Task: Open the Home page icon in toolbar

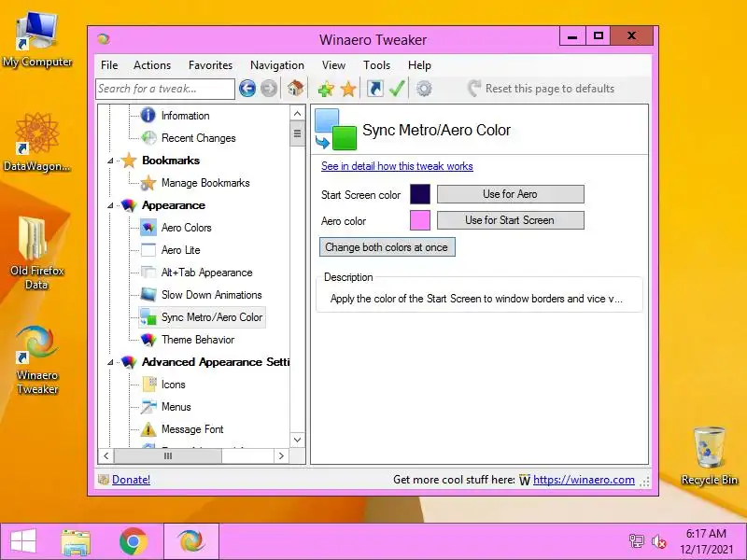Action: pos(295,88)
